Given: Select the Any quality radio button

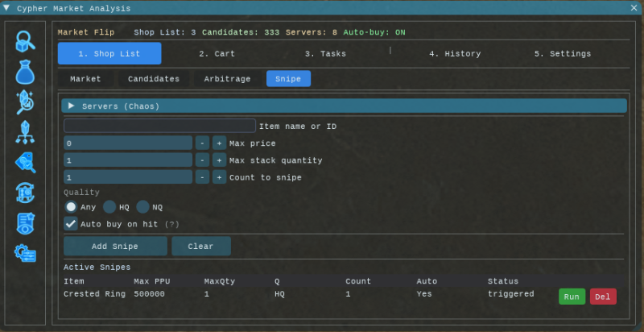Looking at the screenshot, I should pyautogui.click(x=72, y=207).
